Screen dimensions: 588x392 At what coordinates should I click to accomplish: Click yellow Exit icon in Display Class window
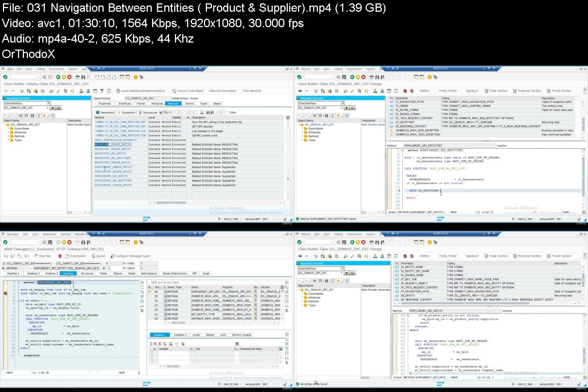tap(64, 77)
